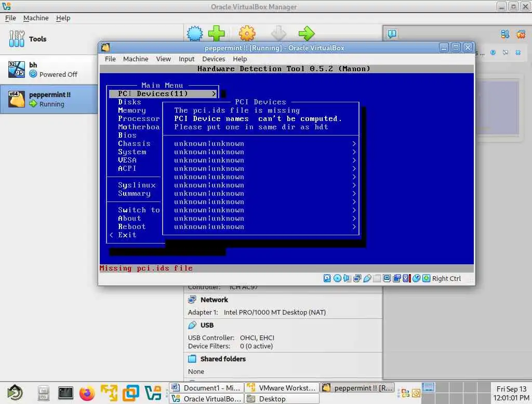Click the mouse integration status icon
Image resolution: width=532 pixels, height=404 pixels.
416,278
